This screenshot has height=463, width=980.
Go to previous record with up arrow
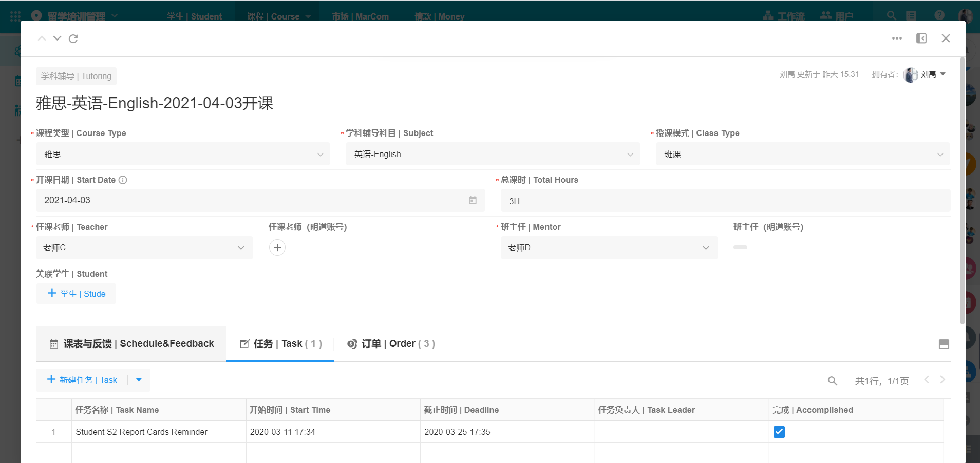(x=42, y=38)
